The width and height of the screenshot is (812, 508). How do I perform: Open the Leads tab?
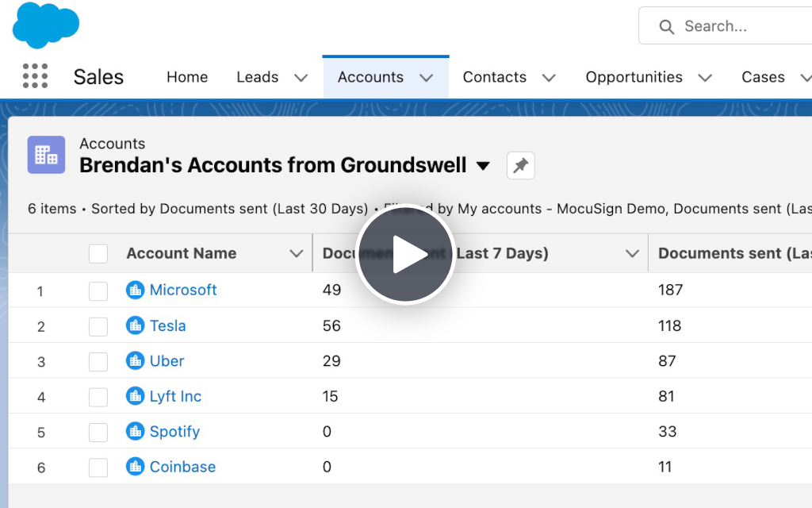pos(258,77)
